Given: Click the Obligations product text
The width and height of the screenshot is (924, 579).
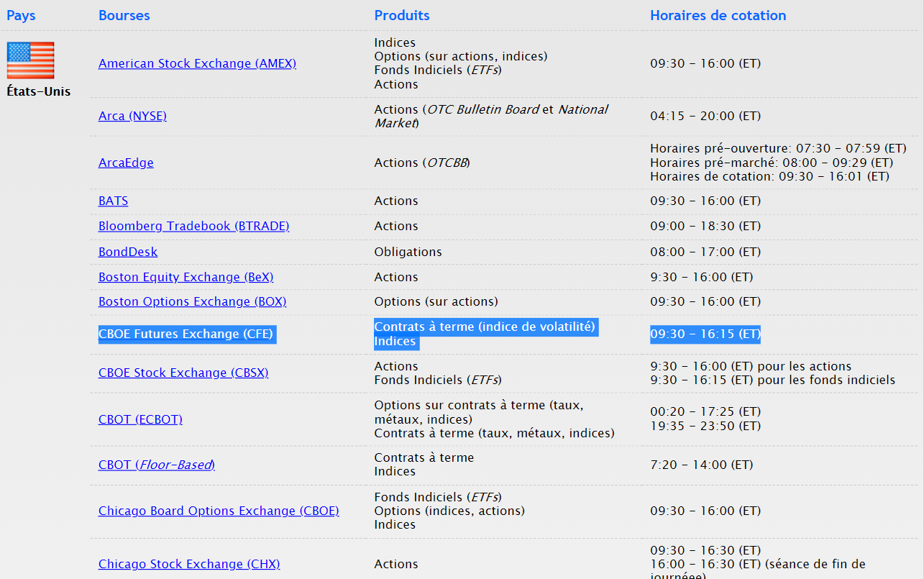Looking at the screenshot, I should [408, 252].
